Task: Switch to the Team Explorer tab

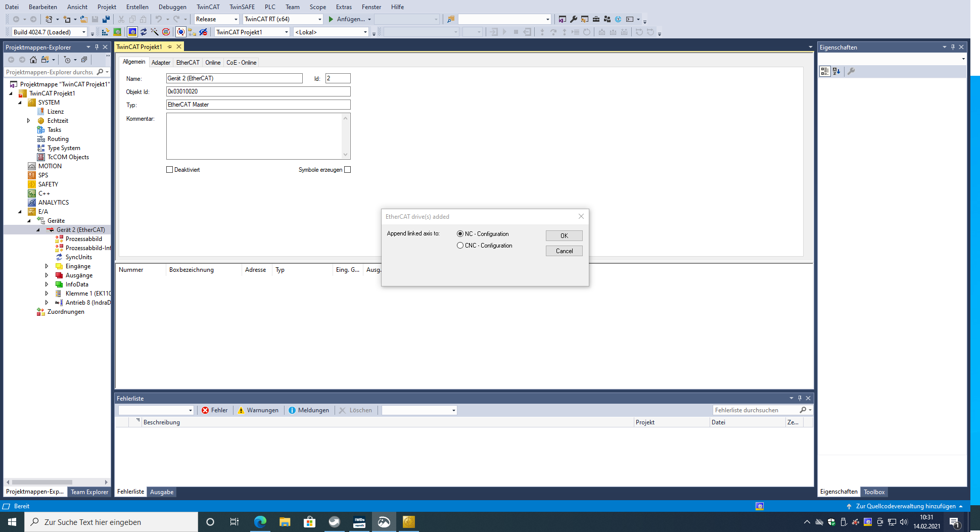Action: coord(89,492)
